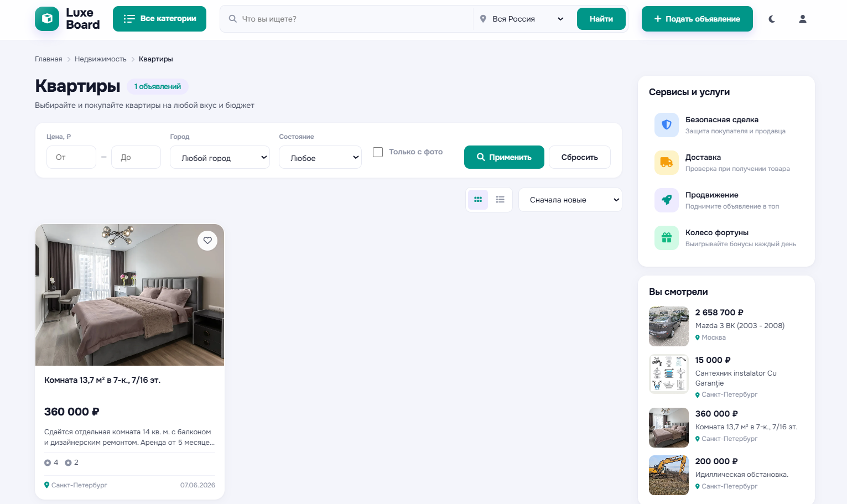This screenshot has height=504, width=847.
Task: Click Москва location under Mazda listing
Action: (714, 337)
